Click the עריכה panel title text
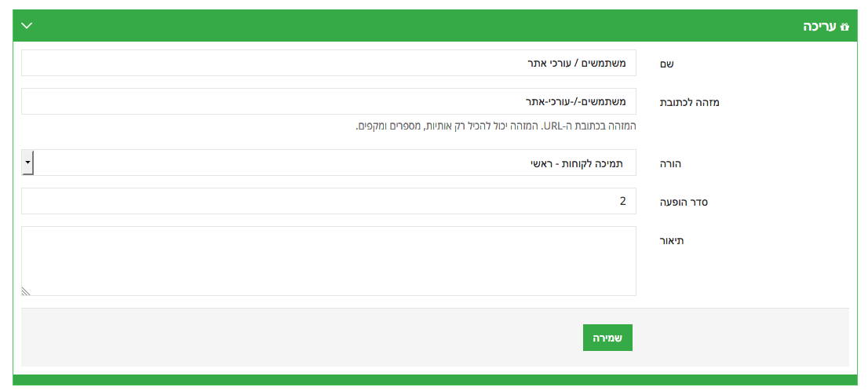This screenshot has height=391, width=868. click(x=819, y=26)
